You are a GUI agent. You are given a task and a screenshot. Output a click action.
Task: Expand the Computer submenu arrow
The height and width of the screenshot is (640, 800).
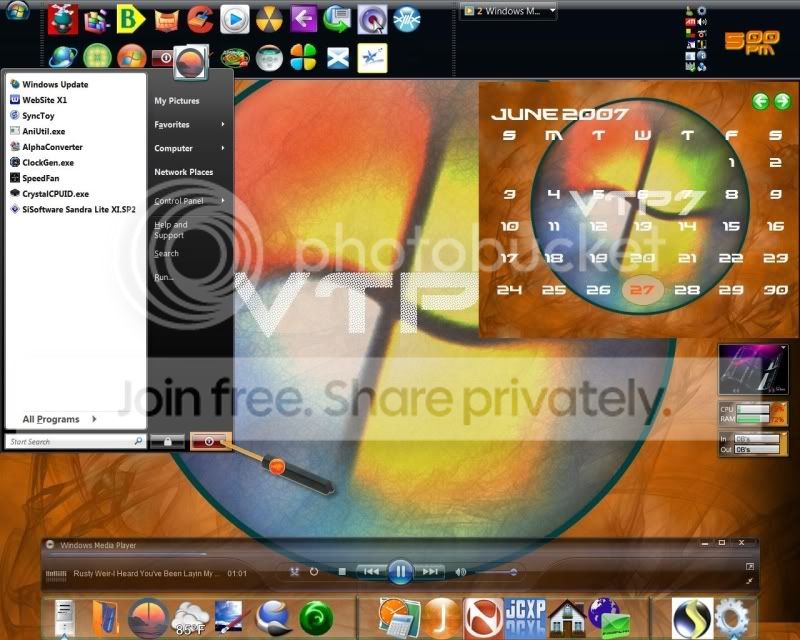click(223, 148)
